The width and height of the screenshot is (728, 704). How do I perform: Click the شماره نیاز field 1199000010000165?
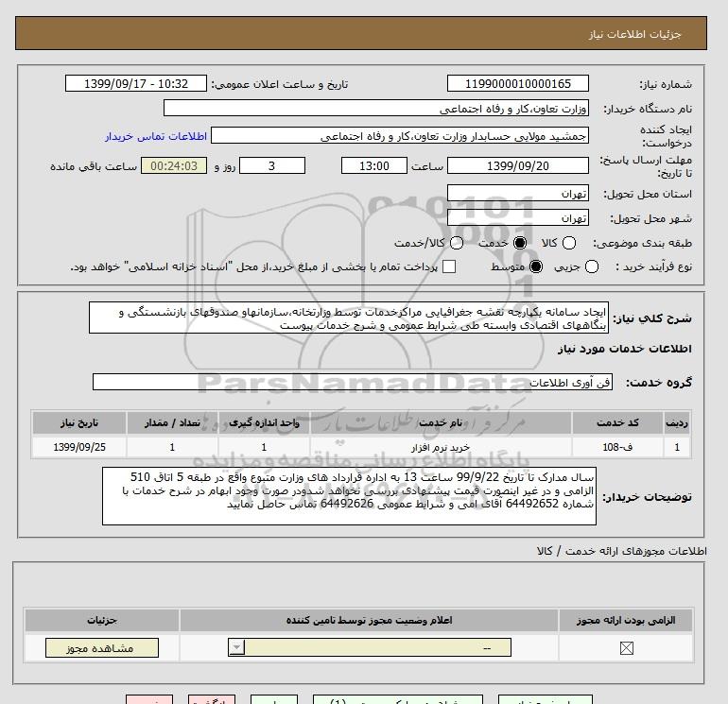pos(518,84)
